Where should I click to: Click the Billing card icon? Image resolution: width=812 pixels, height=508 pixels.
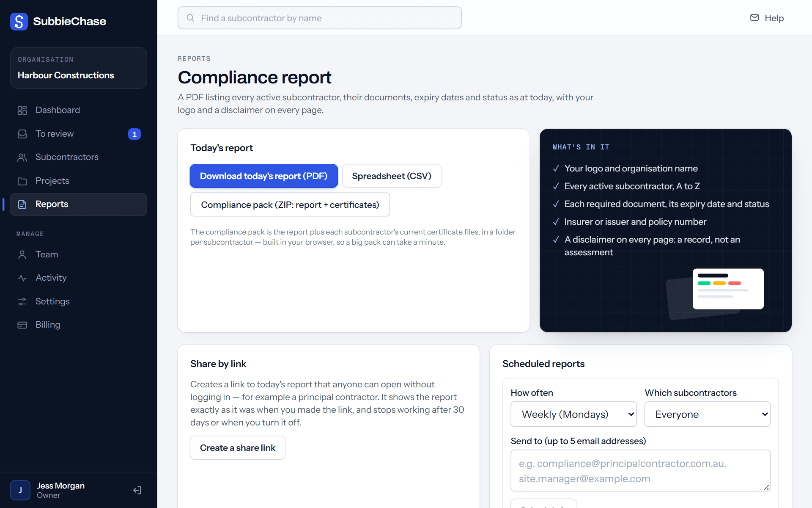[22, 325]
